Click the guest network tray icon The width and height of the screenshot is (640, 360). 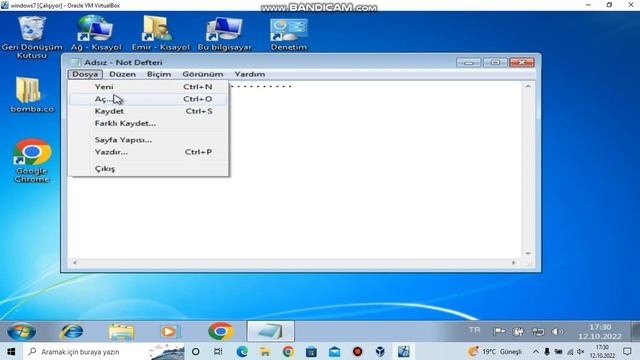pyautogui.click(x=538, y=331)
